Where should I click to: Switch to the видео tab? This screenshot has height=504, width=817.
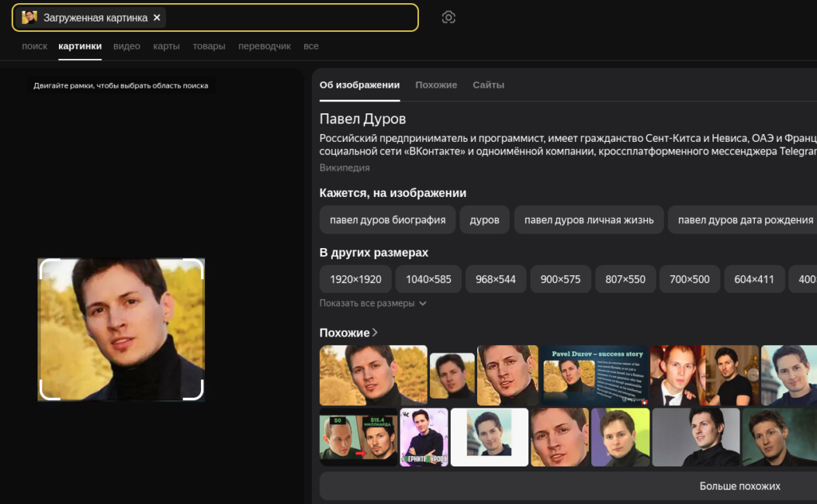127,46
